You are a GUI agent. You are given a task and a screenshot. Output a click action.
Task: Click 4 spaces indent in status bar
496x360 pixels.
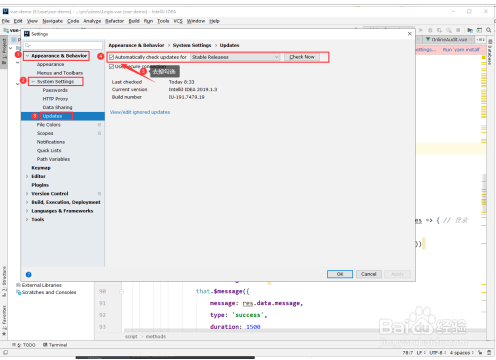(461, 353)
